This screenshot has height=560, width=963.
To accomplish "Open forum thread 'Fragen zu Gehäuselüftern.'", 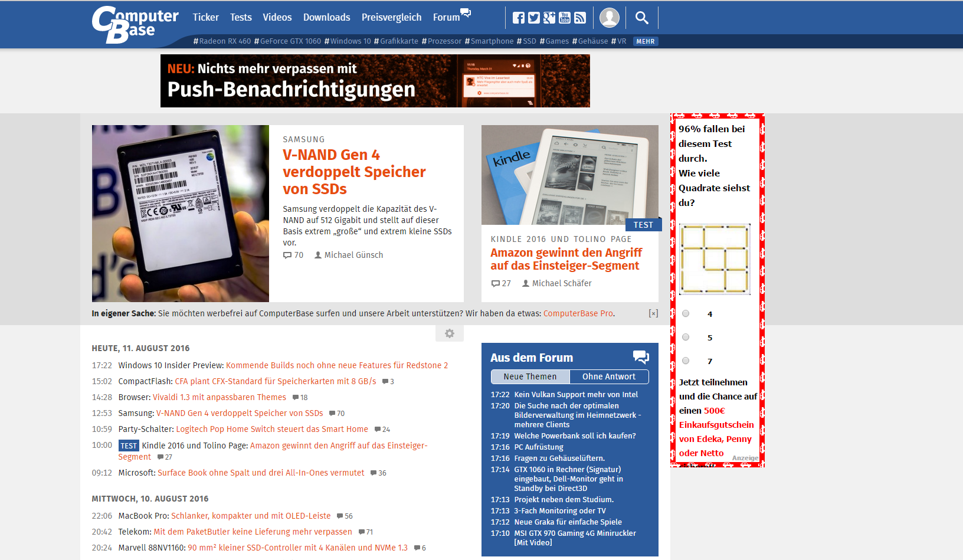I will pyautogui.click(x=559, y=458).
